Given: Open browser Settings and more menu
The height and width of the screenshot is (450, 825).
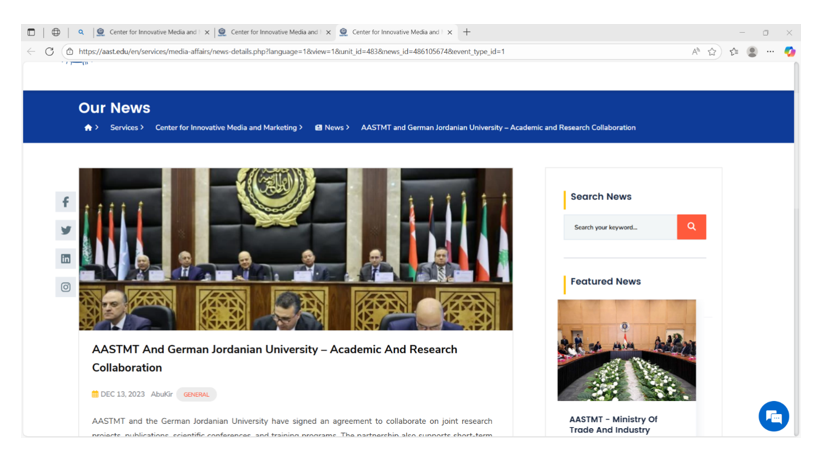Looking at the screenshot, I should coord(770,52).
